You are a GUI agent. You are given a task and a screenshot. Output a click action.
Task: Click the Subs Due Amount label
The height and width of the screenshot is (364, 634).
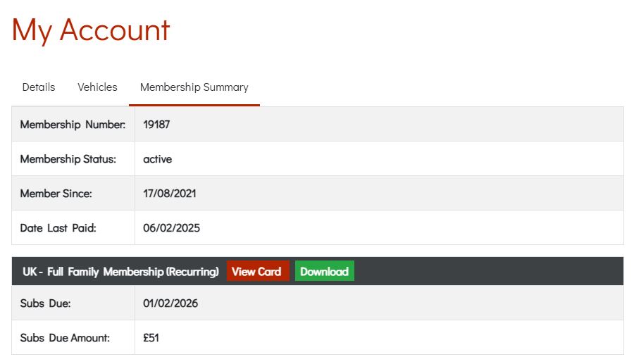pyautogui.click(x=65, y=338)
